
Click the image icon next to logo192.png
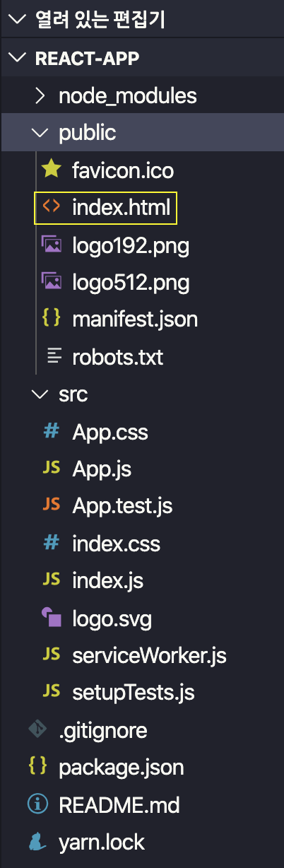[51, 245]
